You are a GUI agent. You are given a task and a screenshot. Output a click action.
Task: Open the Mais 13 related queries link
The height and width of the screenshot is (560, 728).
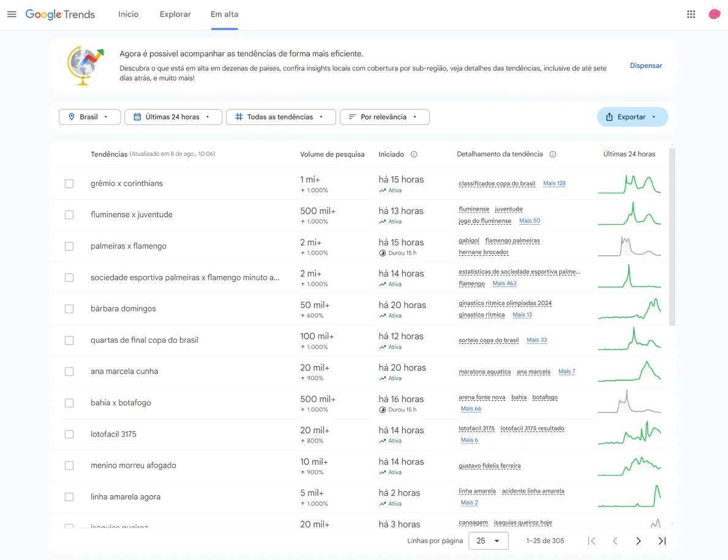click(522, 315)
